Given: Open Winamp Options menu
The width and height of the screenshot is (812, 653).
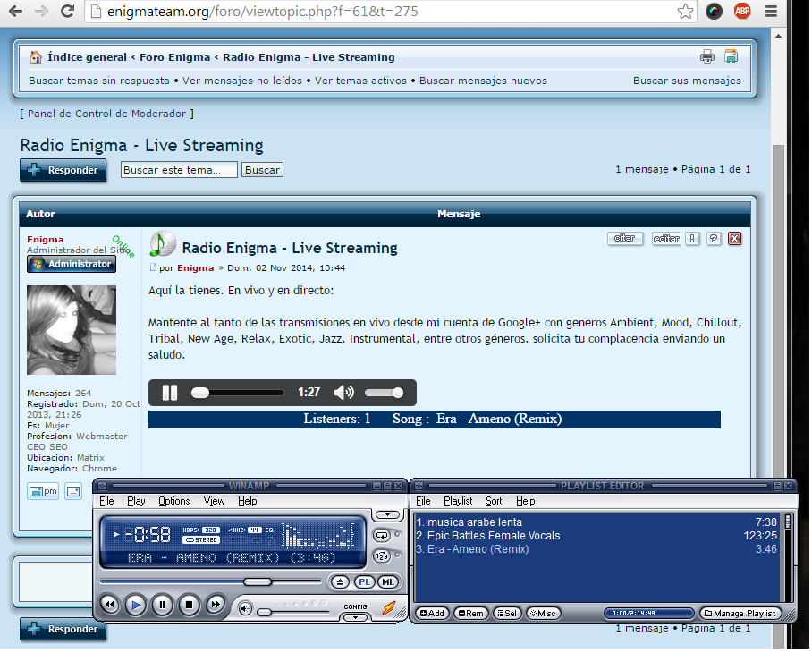Looking at the screenshot, I should tap(174, 501).
